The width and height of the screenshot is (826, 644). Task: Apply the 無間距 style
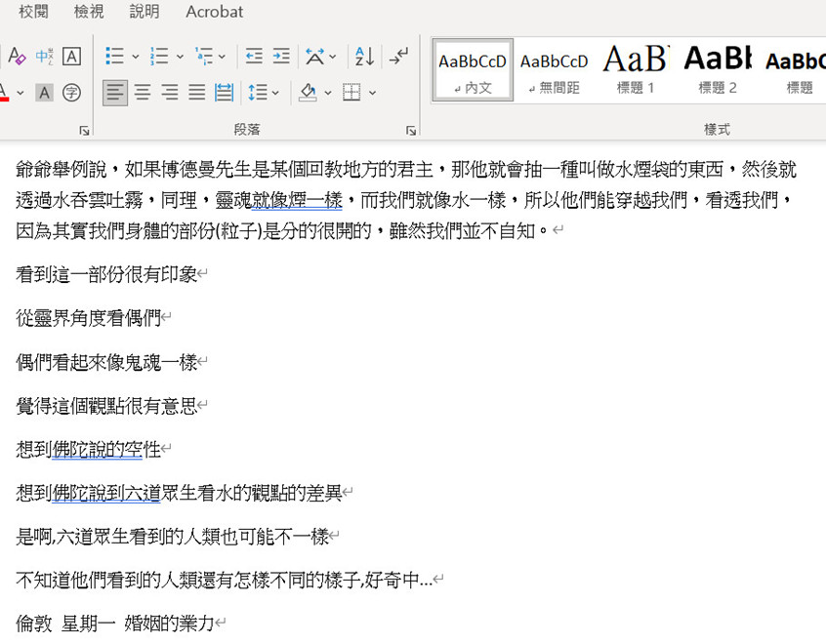pos(554,69)
